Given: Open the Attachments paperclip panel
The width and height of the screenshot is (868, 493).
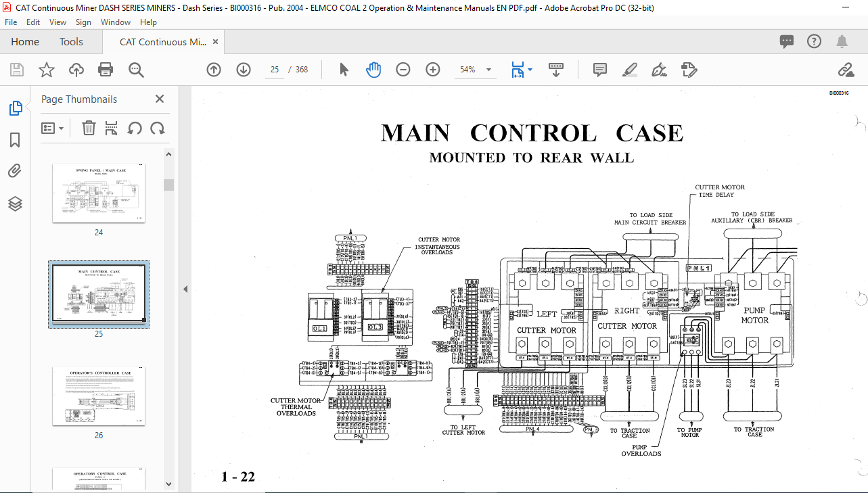Looking at the screenshot, I should click(x=15, y=172).
